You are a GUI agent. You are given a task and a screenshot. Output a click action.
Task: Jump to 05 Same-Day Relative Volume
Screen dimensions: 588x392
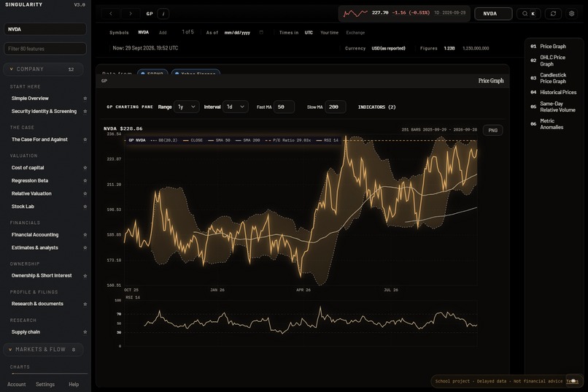(553, 107)
